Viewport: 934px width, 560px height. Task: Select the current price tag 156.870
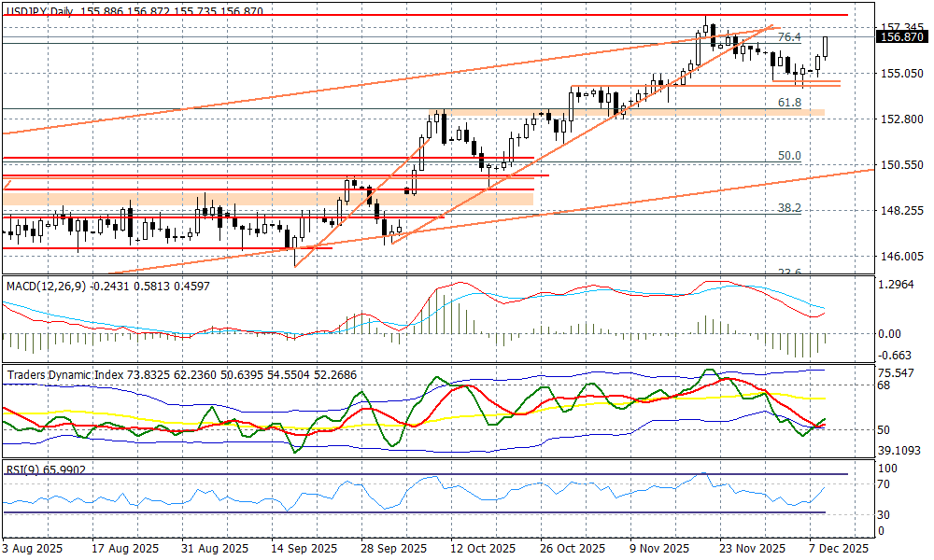point(901,37)
